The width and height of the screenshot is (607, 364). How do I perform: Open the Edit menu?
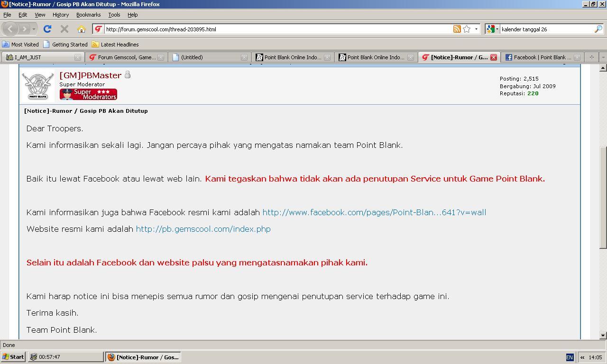23,15
